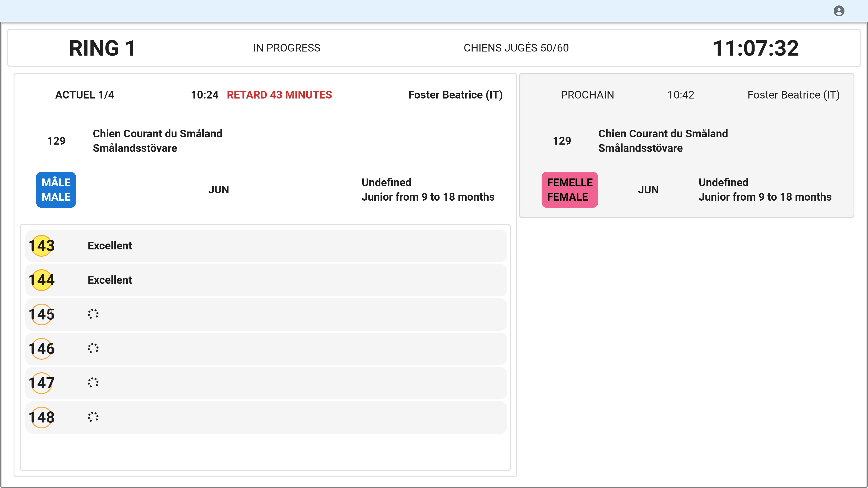Click the CHIENS JUGÉS 50/60 counter
This screenshot has width=868, height=488.
(x=516, y=48)
